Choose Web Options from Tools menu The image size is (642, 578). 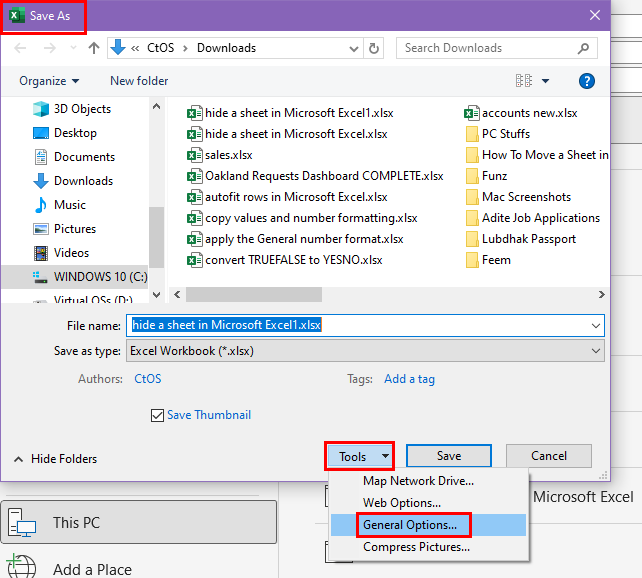coord(428,503)
